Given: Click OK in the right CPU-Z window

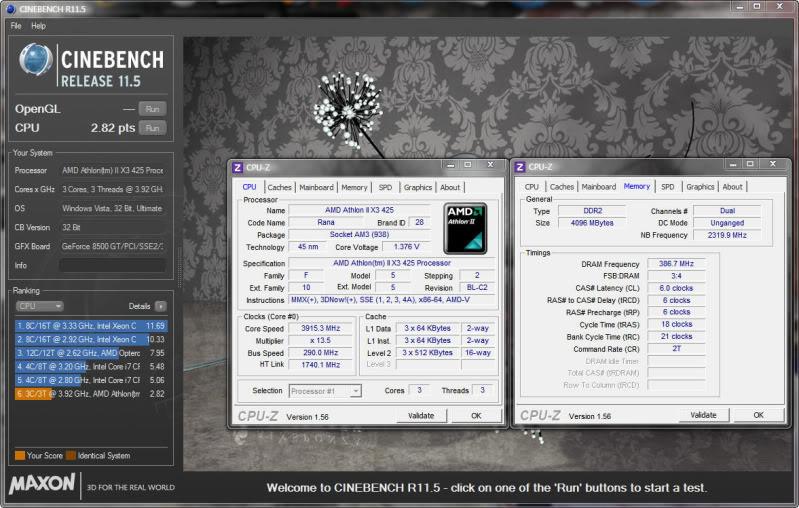Looking at the screenshot, I should (x=758, y=415).
